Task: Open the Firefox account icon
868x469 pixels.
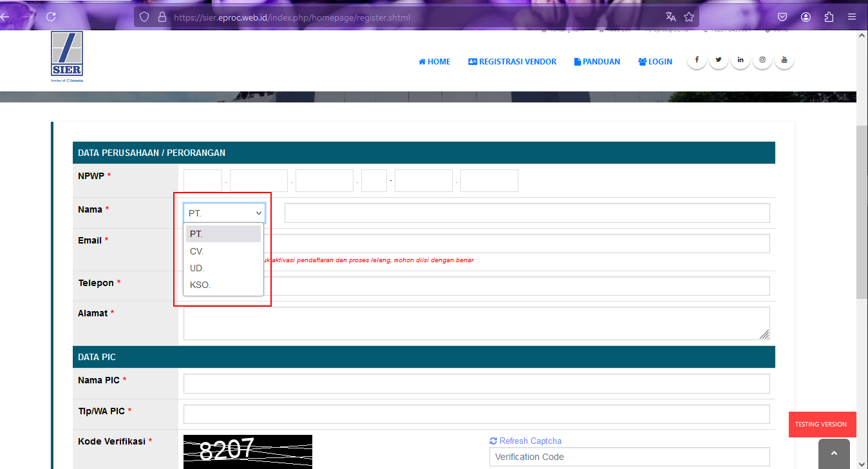Action: pyautogui.click(x=806, y=17)
